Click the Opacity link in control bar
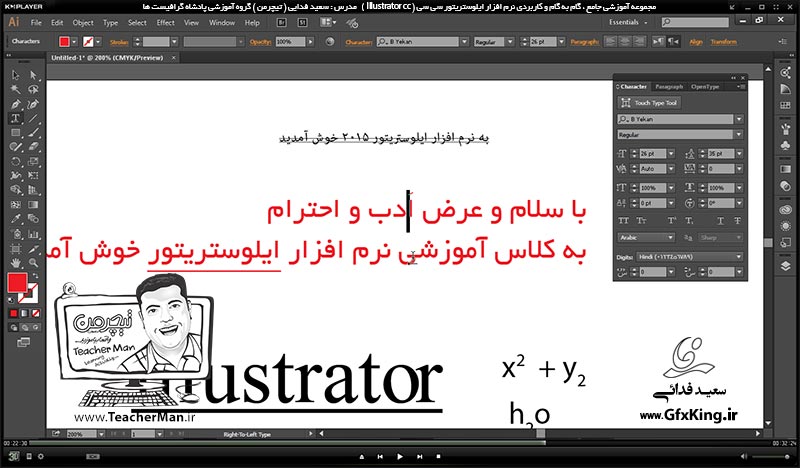 (260, 42)
